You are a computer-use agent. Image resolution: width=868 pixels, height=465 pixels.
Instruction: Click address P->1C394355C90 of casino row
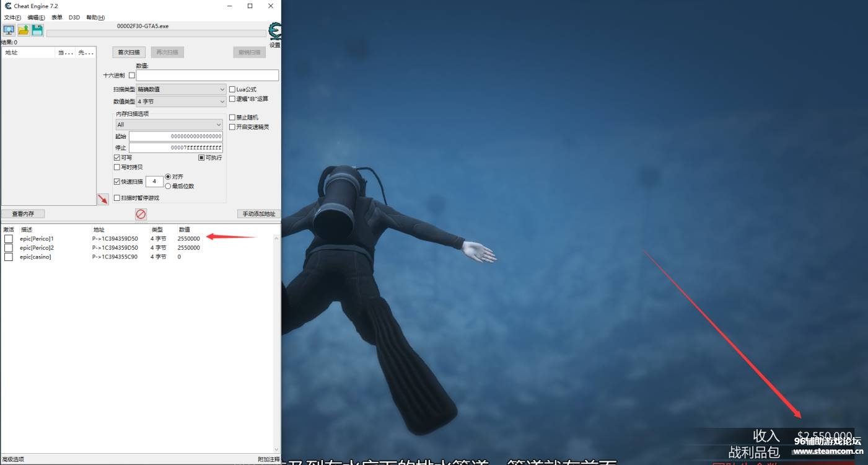(x=115, y=257)
